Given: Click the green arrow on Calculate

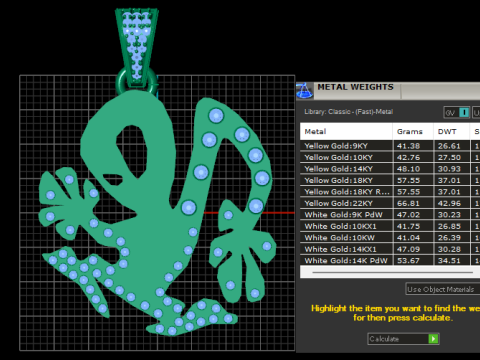Looking at the screenshot, I should click(x=433, y=339).
